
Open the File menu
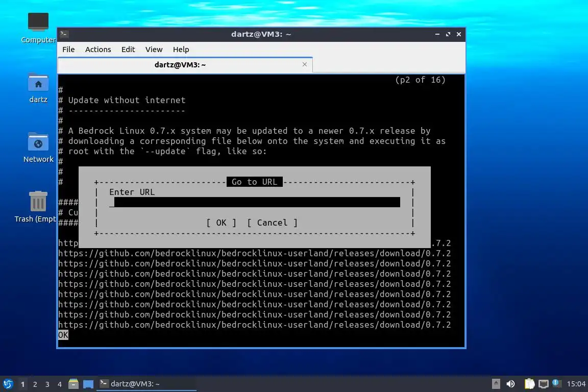[68, 50]
